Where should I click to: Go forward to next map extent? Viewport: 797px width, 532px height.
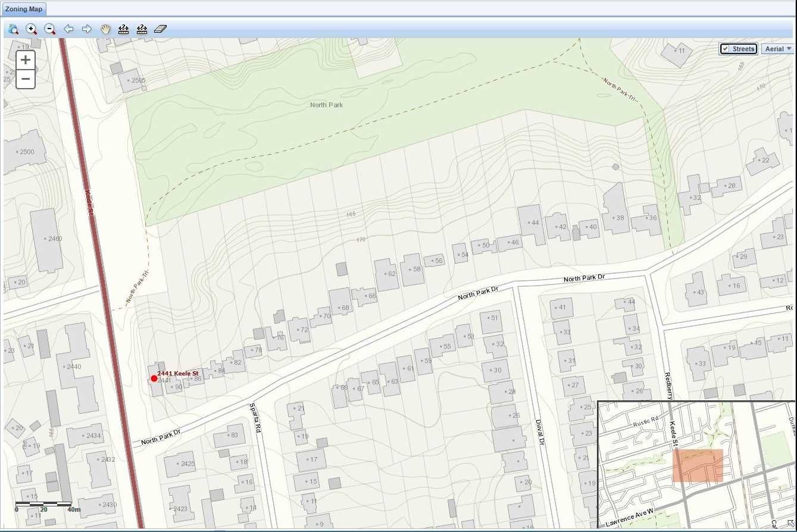(x=87, y=29)
